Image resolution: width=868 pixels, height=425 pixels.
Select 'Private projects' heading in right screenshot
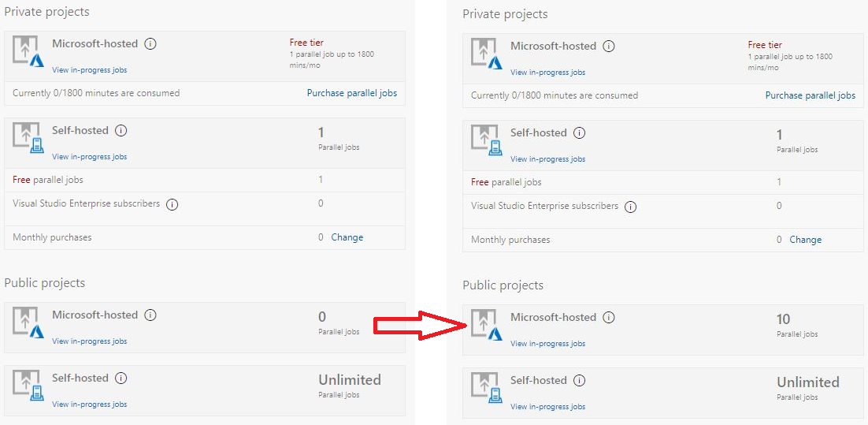[x=506, y=14]
